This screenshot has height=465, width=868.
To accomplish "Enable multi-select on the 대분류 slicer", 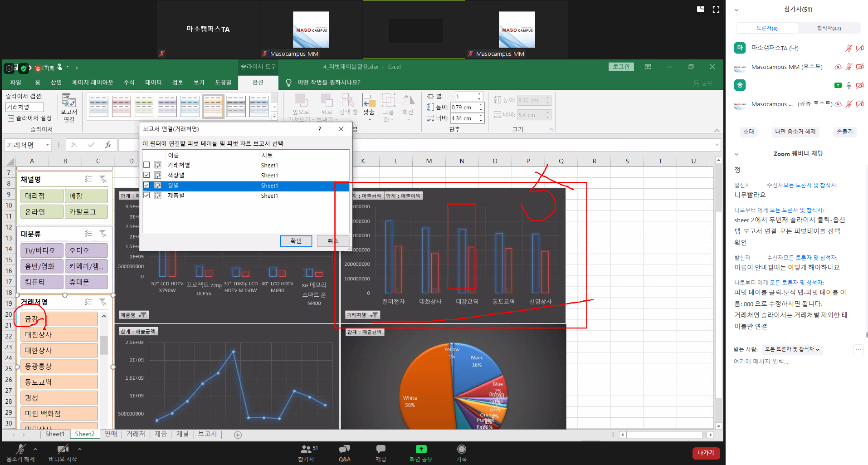I will [x=88, y=234].
